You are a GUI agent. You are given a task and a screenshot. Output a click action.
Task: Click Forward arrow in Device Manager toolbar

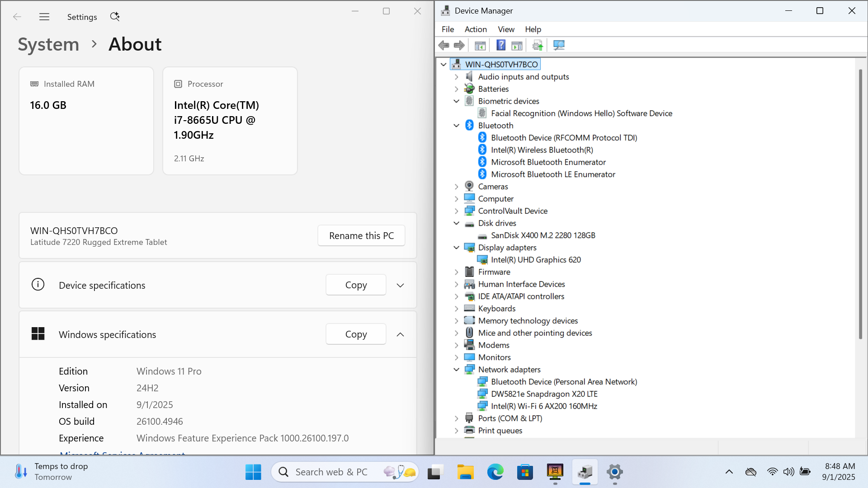click(x=459, y=45)
